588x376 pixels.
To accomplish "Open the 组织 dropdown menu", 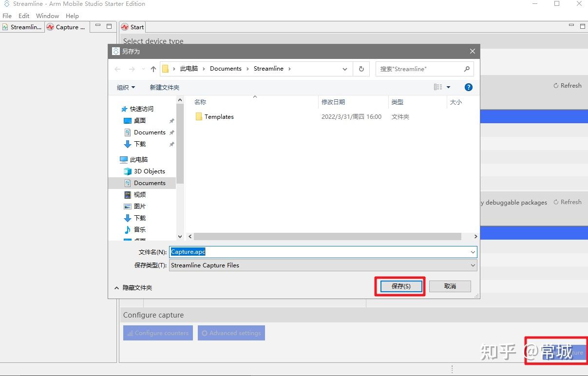I will (126, 87).
